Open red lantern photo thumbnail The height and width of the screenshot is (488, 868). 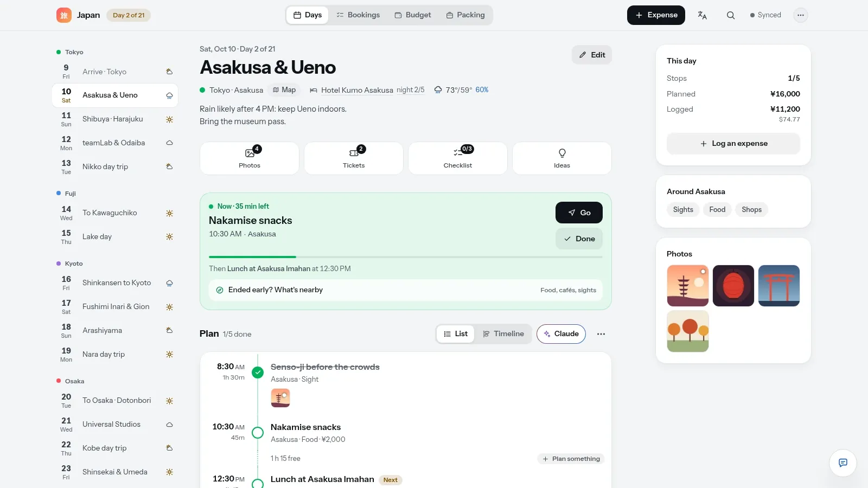733,286
